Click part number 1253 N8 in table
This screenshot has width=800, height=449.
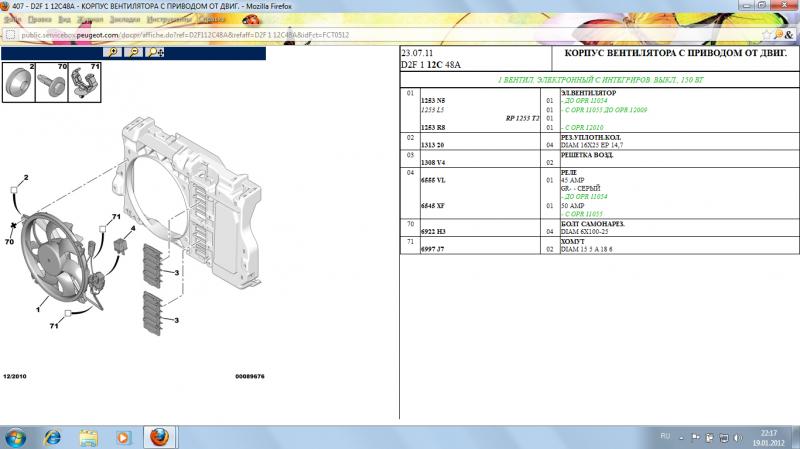(433, 101)
